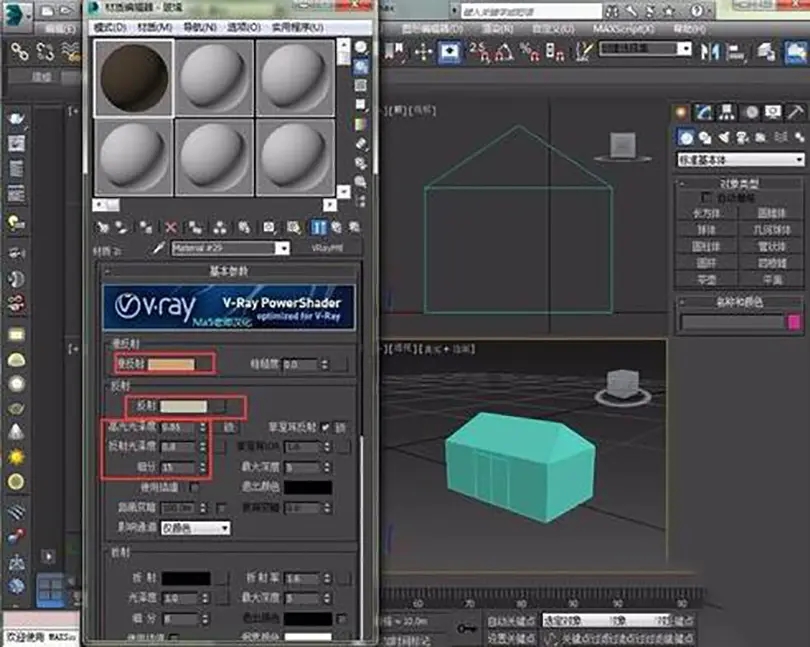Open the Material #29 name dropdown

[x=282, y=249]
